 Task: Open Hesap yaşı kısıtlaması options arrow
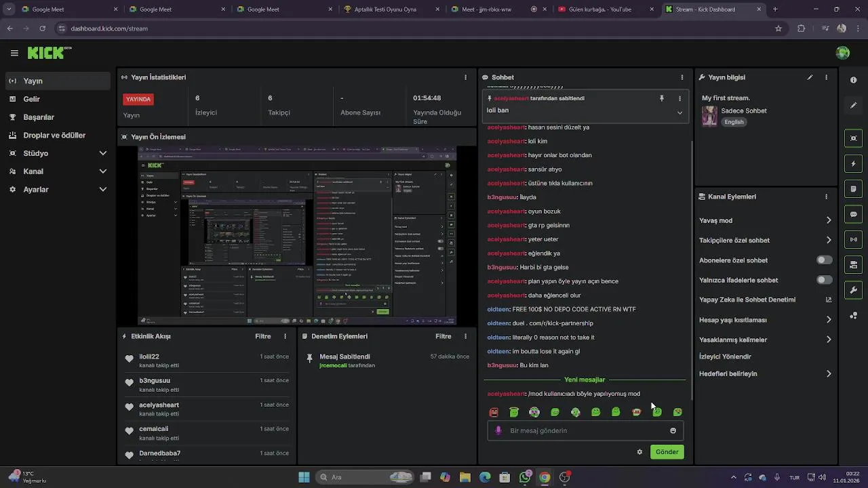(x=829, y=320)
